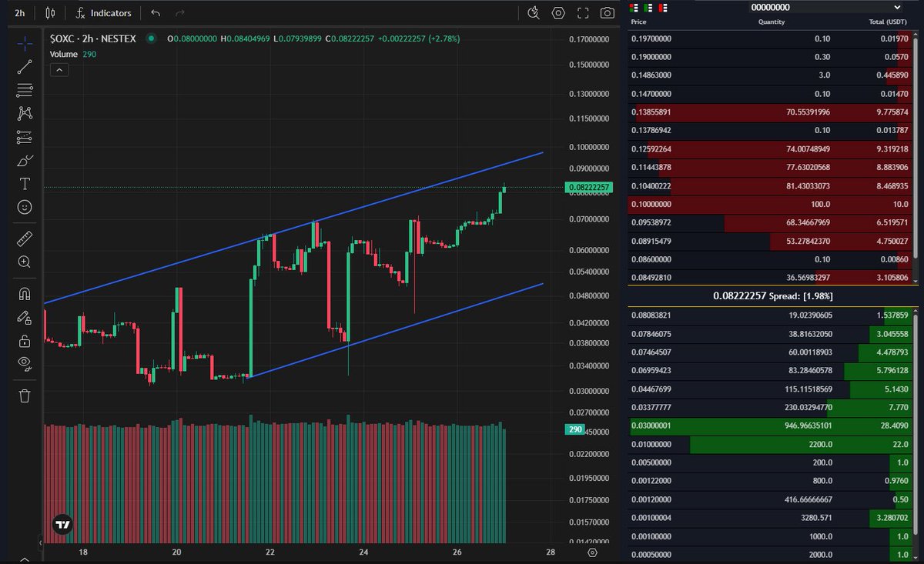Image resolution: width=924 pixels, height=564 pixels.
Task: Select the bid row at 0.03000001
Action: [770, 426]
